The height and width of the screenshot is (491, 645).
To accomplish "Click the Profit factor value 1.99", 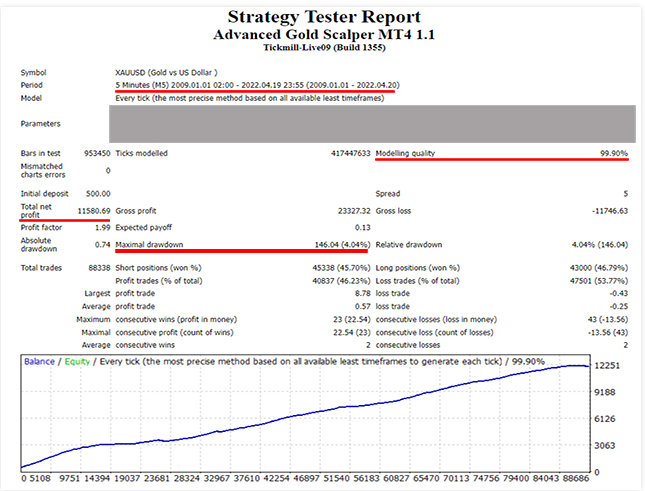I will [x=102, y=227].
